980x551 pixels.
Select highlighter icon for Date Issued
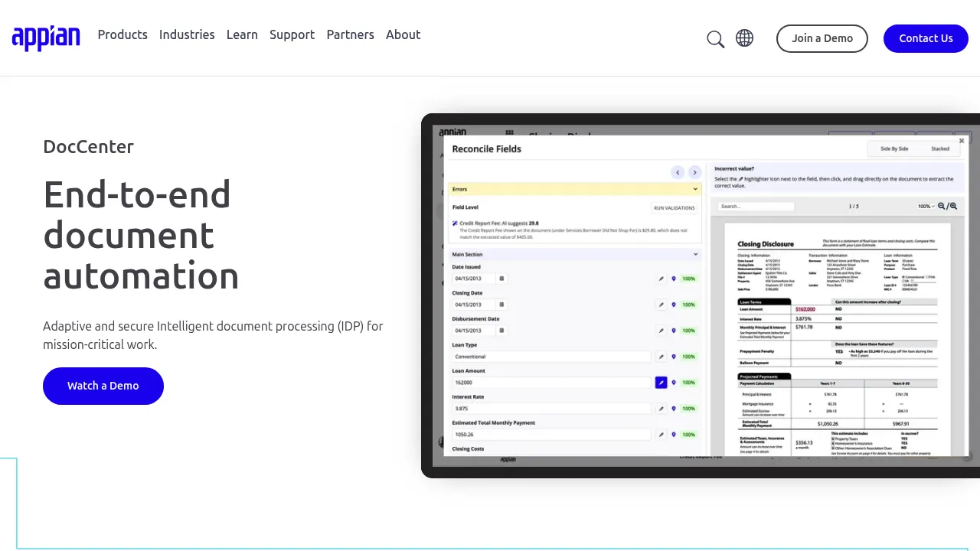point(661,279)
